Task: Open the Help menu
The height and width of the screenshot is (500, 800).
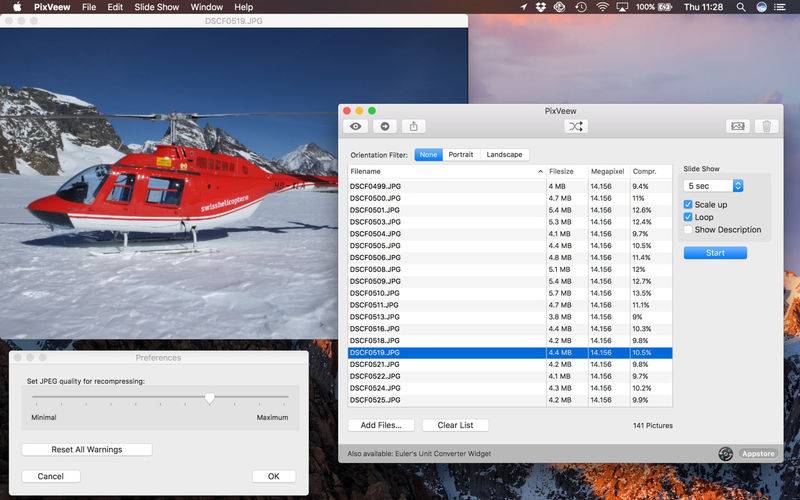Action: pyautogui.click(x=243, y=7)
